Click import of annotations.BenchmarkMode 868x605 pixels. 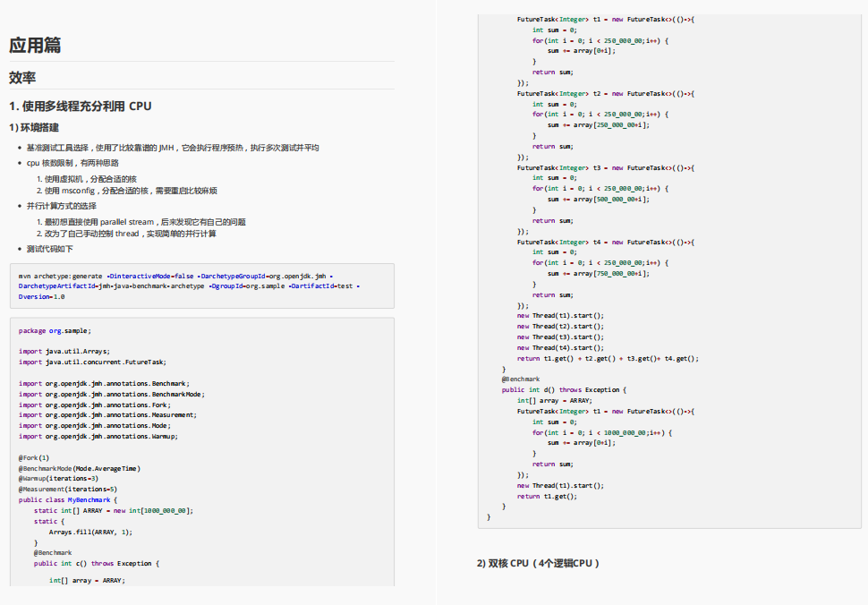coord(112,394)
